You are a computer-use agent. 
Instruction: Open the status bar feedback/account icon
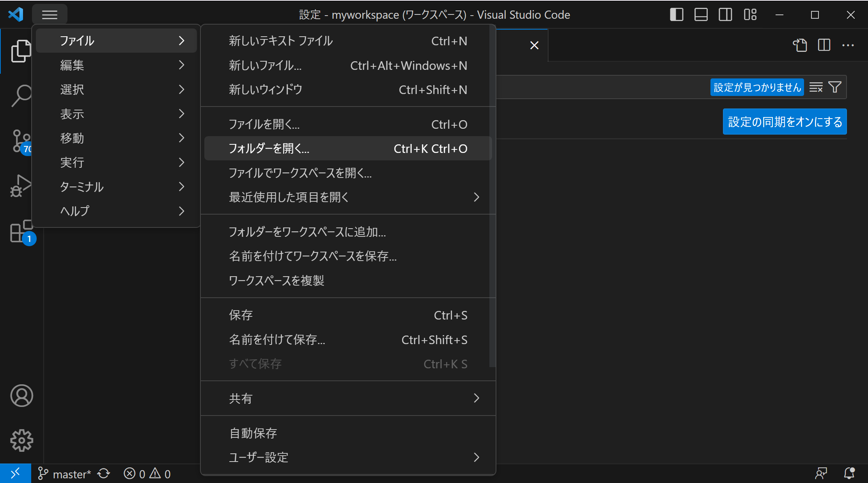[x=821, y=474]
